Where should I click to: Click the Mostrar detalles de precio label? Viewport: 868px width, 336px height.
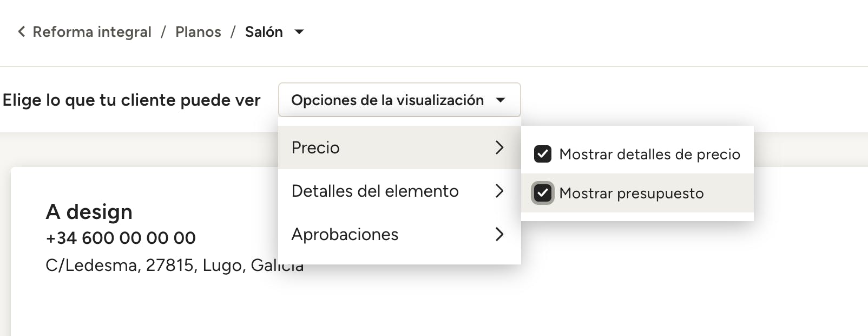click(x=649, y=154)
